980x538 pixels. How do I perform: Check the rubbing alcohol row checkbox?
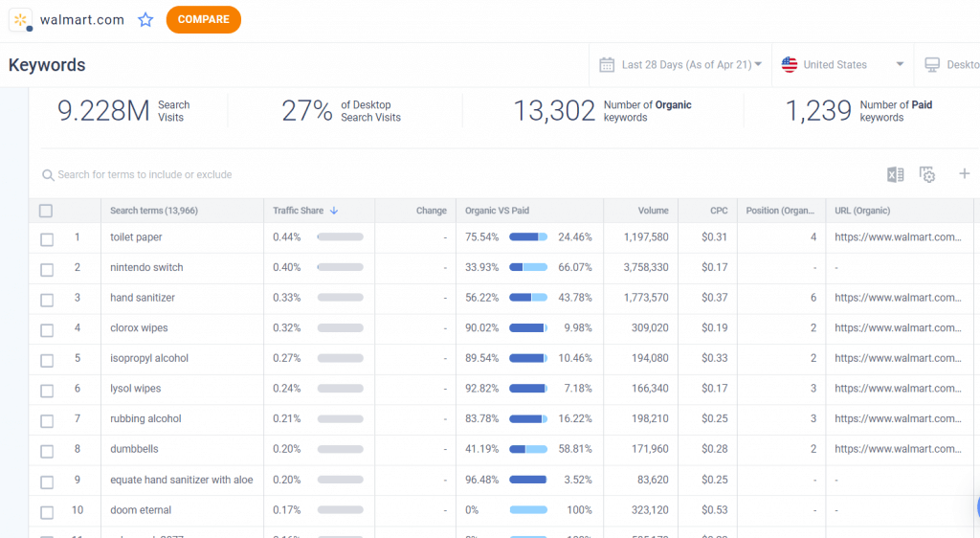pos(47,421)
